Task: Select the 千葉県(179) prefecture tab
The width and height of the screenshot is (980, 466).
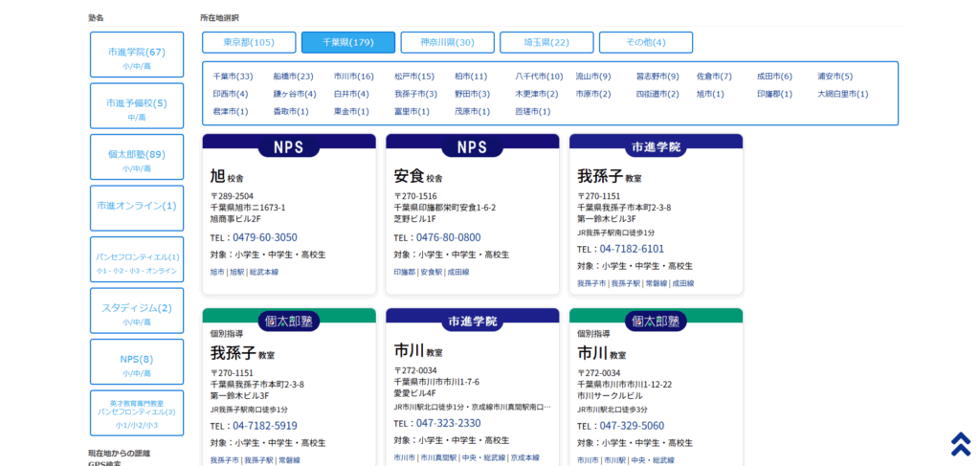Action: tap(348, 42)
